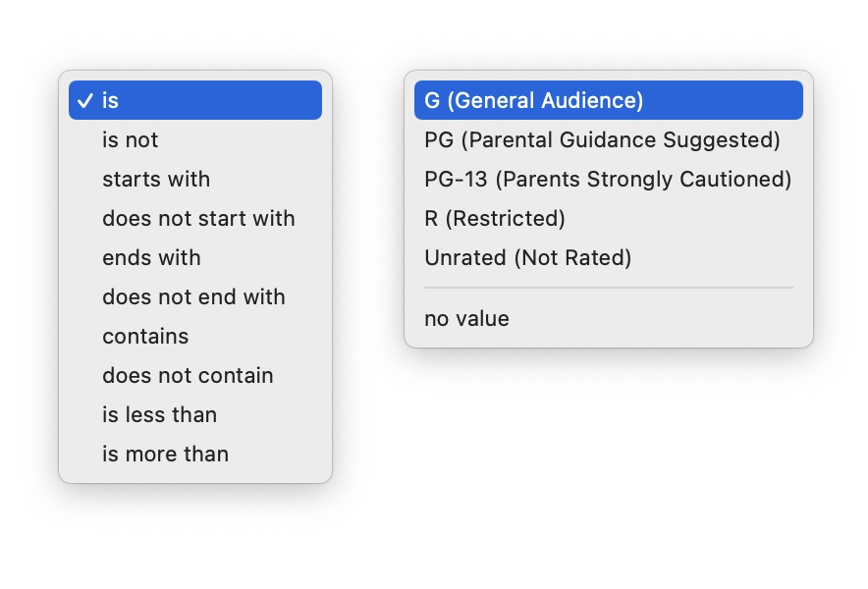Select the "starts with" condition
Viewport: 868px width, 589px height.
tap(156, 179)
